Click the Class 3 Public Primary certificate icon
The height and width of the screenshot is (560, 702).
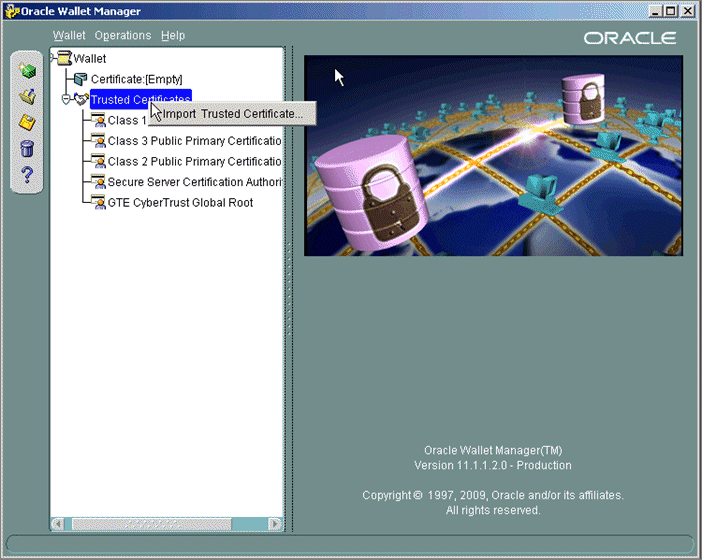click(x=98, y=141)
